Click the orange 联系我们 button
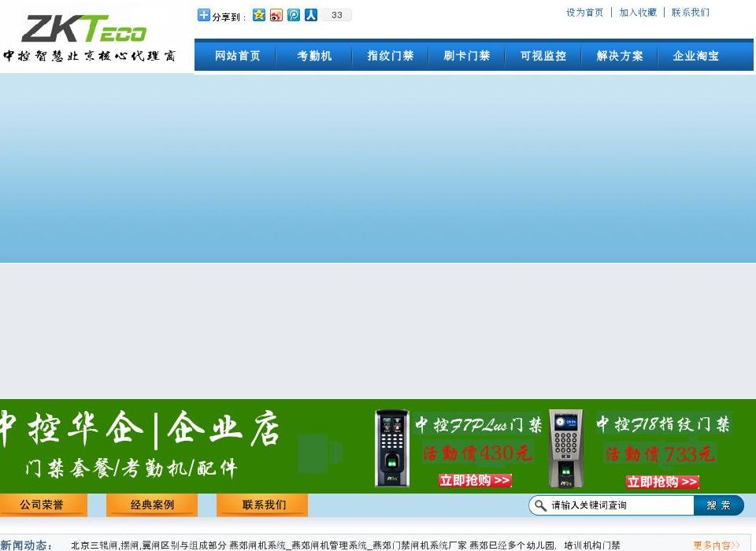This screenshot has height=551, width=756. point(263,505)
